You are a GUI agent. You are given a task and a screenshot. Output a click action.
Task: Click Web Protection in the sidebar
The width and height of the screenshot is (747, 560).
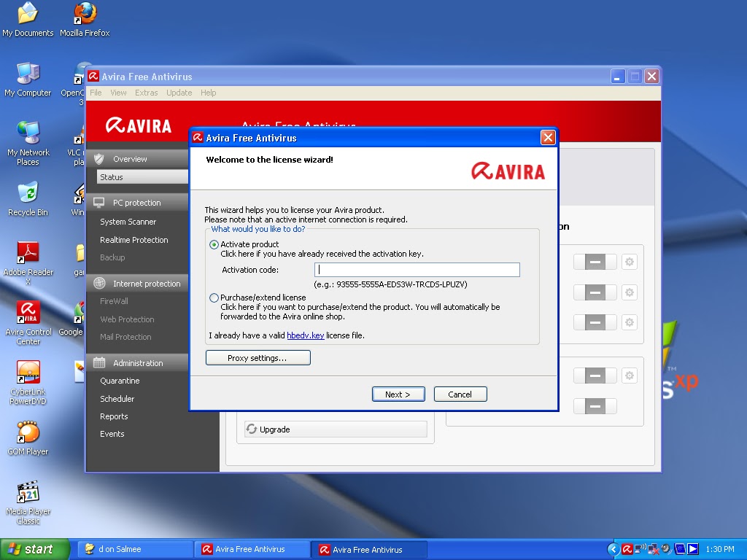click(127, 319)
